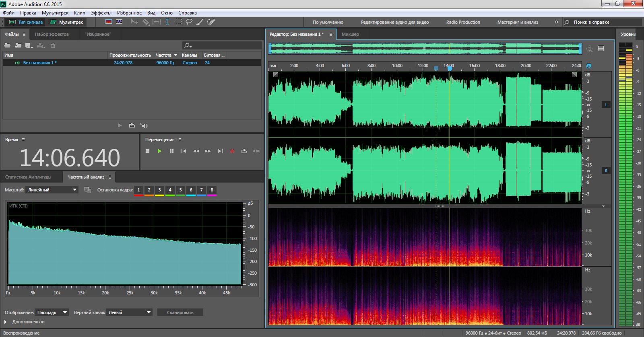Open the Эффекты menu
Screen dimensions: 644x337
click(101, 13)
